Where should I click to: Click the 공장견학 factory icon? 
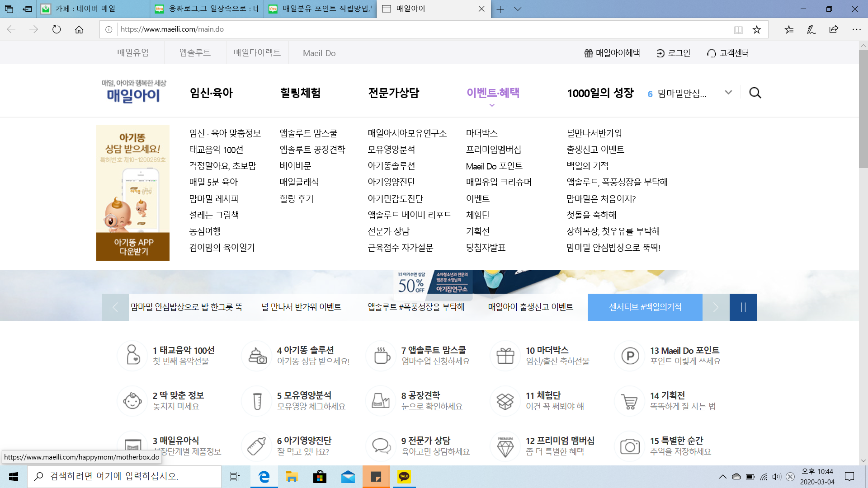tap(381, 400)
